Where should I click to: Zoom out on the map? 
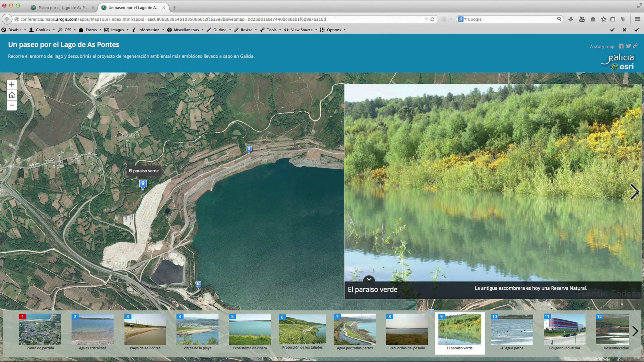pos(12,105)
